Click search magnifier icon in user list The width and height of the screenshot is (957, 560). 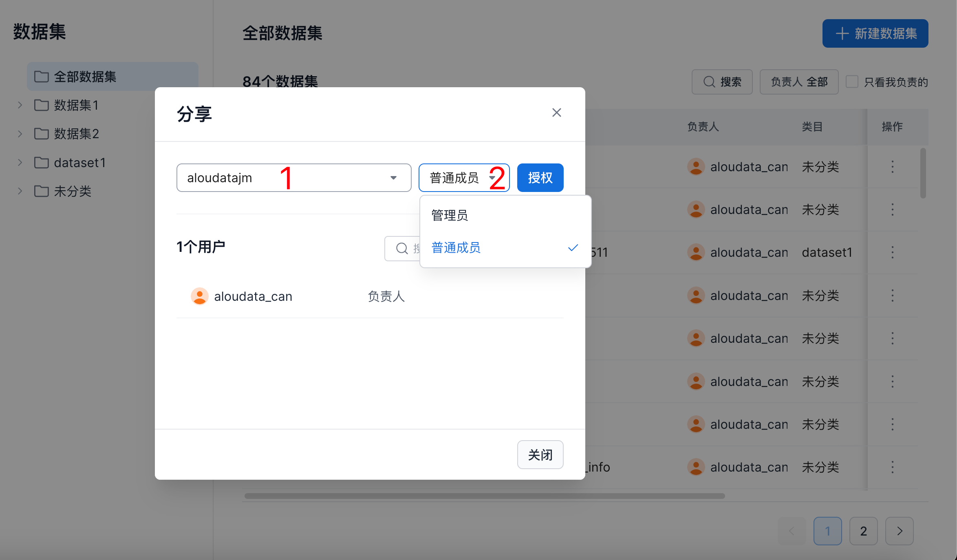click(x=402, y=248)
